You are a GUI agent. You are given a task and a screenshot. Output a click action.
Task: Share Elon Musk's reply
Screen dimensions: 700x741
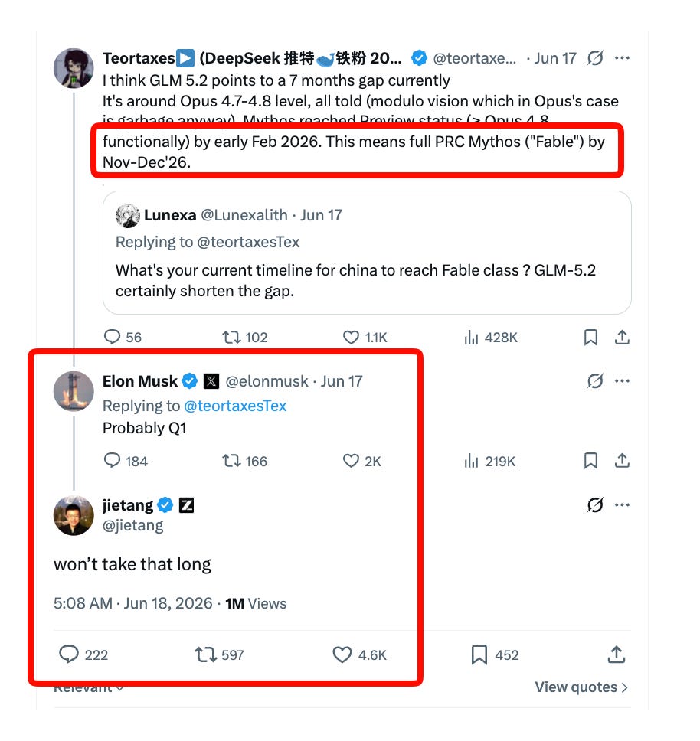[x=622, y=461]
